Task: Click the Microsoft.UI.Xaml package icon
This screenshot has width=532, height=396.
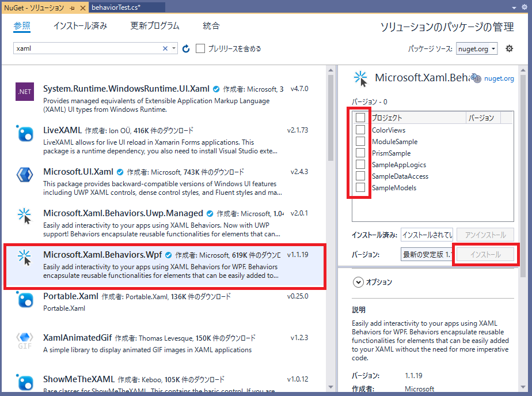Action: [25, 175]
